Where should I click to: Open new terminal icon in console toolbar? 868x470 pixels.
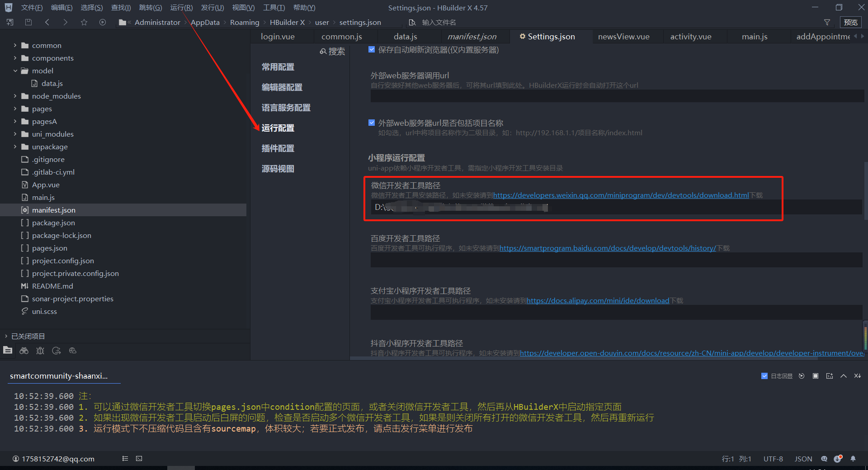pos(830,376)
